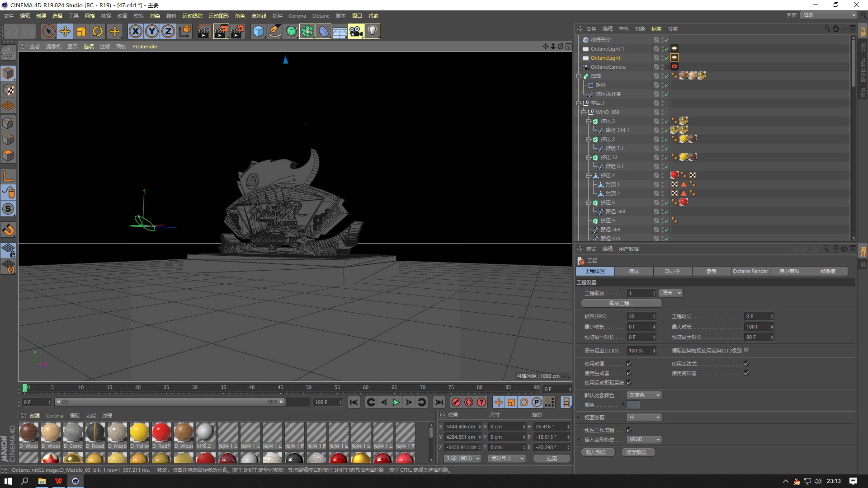The height and width of the screenshot is (488, 868).
Task: Activate the Move tool
Action: (x=65, y=31)
